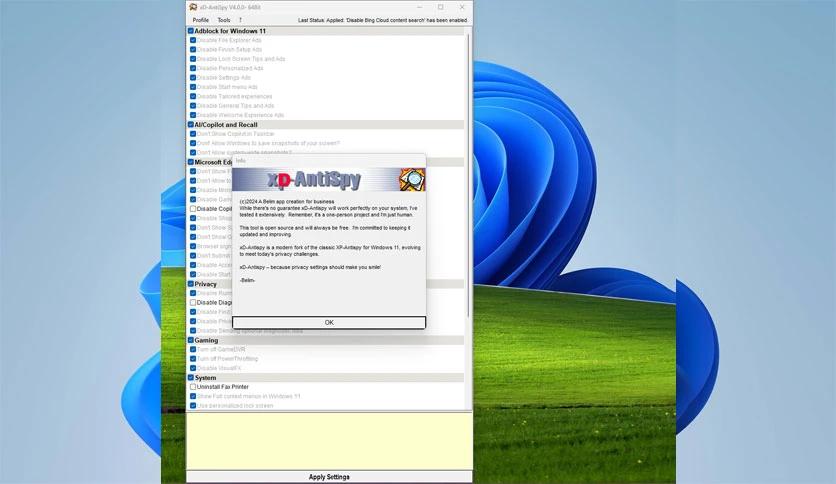Toggle the Gaming group checkbox
The image size is (836, 484).
point(191,340)
